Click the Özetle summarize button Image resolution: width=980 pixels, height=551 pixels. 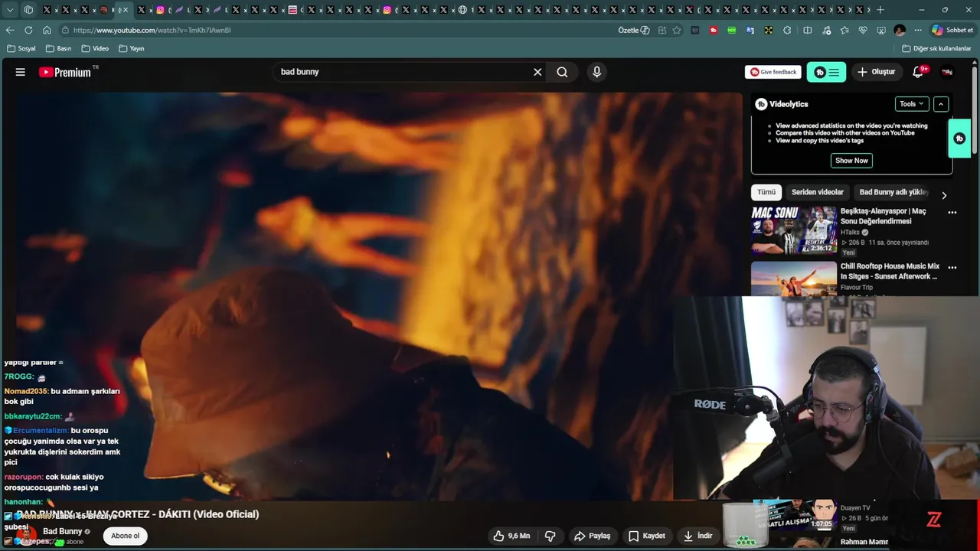[x=634, y=30]
